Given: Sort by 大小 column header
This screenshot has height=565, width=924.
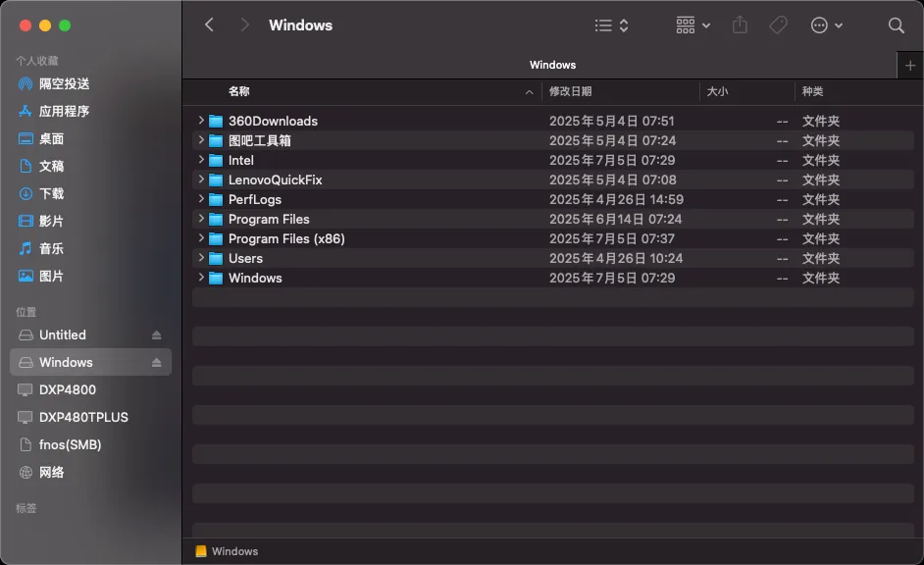Looking at the screenshot, I should click(717, 91).
